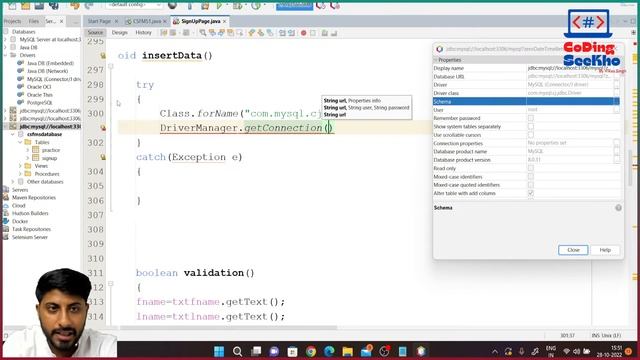Collapse the Drivers node
640x360 pixels.
[6, 55]
